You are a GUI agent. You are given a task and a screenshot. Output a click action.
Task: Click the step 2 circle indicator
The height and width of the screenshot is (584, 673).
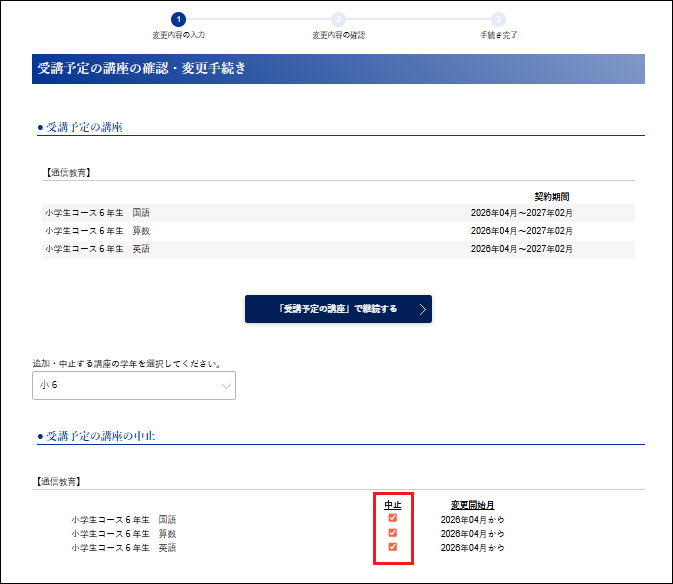point(338,19)
